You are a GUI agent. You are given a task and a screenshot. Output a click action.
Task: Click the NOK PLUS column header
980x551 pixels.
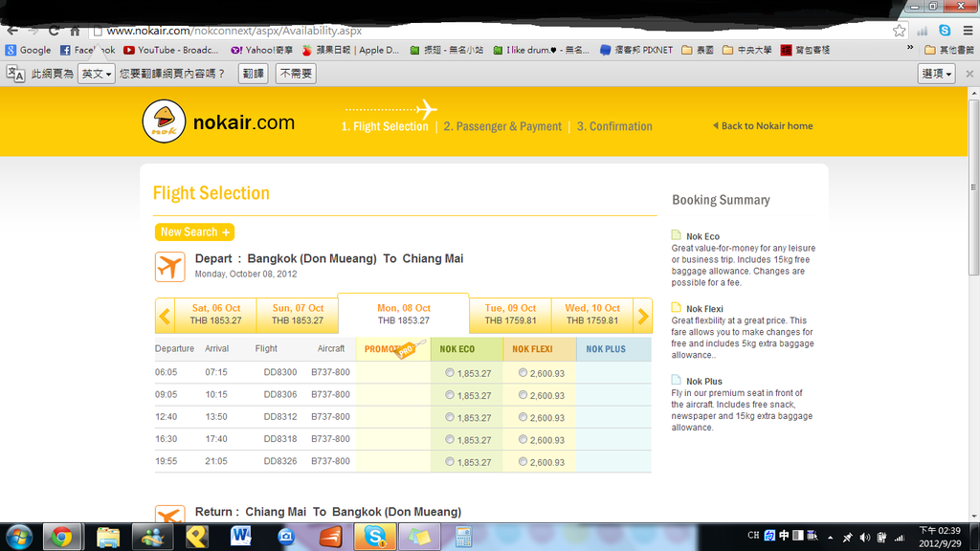coord(613,349)
